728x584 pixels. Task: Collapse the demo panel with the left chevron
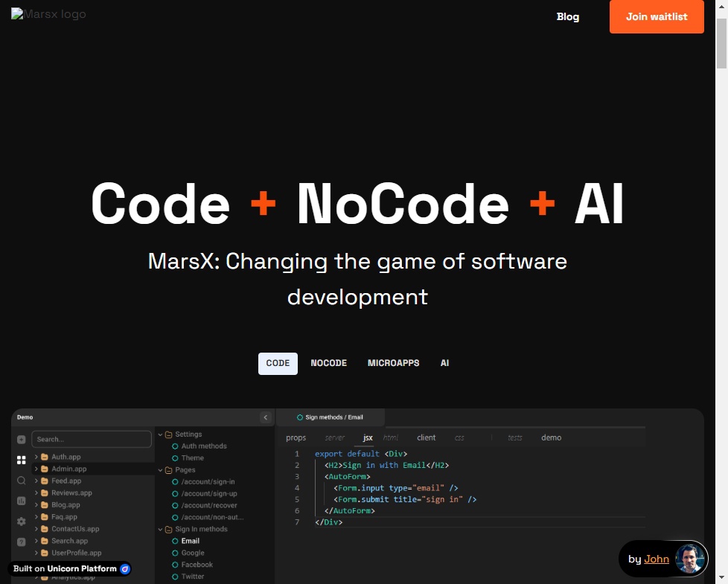[266, 417]
